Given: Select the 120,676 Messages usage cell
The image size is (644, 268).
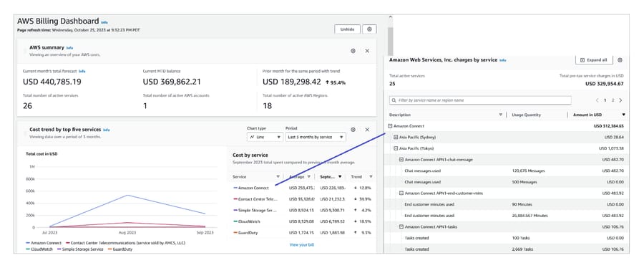Looking at the screenshot, I should (528, 171).
